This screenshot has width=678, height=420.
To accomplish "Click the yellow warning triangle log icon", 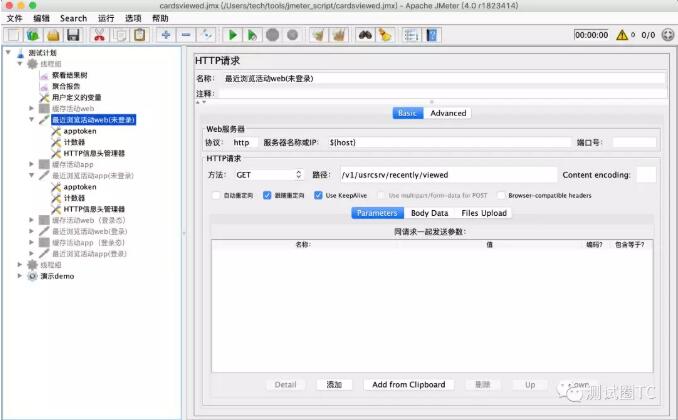I will pos(622,35).
